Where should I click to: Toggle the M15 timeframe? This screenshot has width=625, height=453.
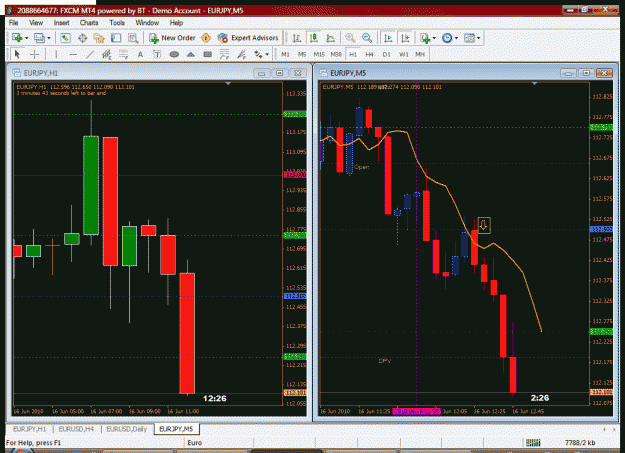(x=319, y=54)
